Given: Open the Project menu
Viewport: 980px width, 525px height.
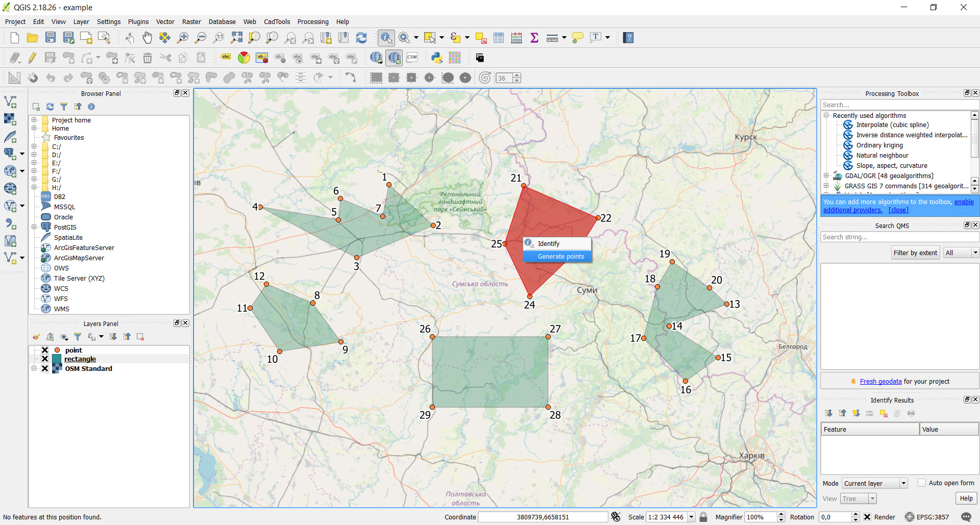Looking at the screenshot, I should (x=15, y=21).
